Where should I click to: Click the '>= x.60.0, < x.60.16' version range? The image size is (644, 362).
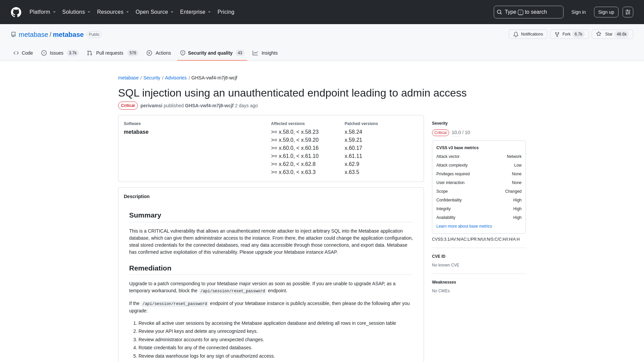tap(295, 148)
